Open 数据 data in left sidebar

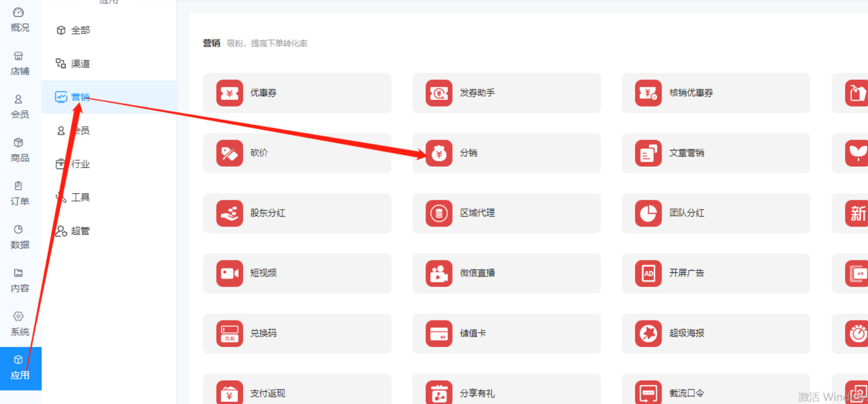(x=20, y=237)
